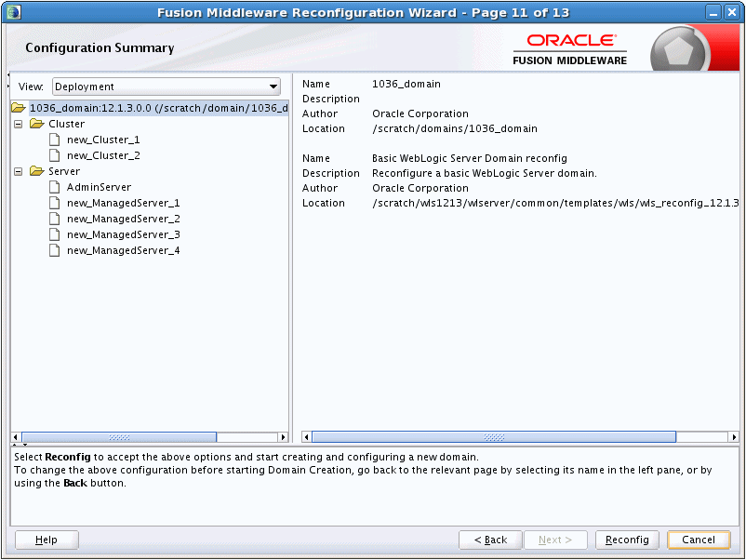Click the Oracle Fusion Middleware logo
This screenshot has width=746, height=560.
569,49
